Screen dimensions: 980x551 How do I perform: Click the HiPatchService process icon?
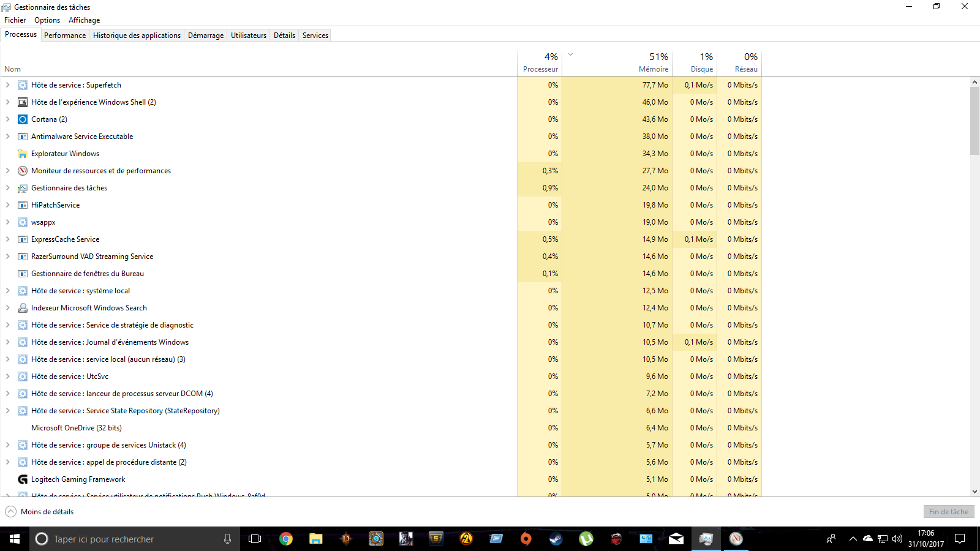pos(23,205)
